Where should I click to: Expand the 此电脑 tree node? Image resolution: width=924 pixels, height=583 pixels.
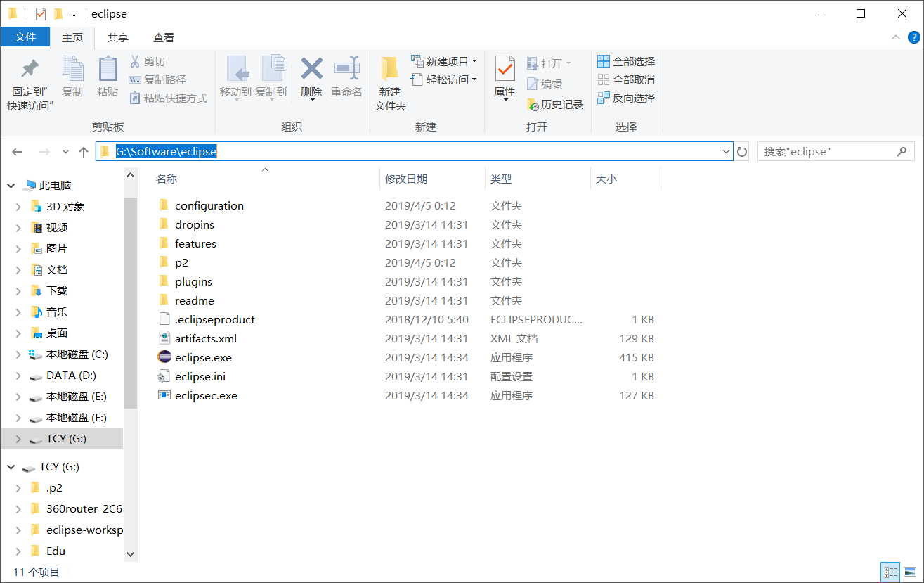(10, 185)
